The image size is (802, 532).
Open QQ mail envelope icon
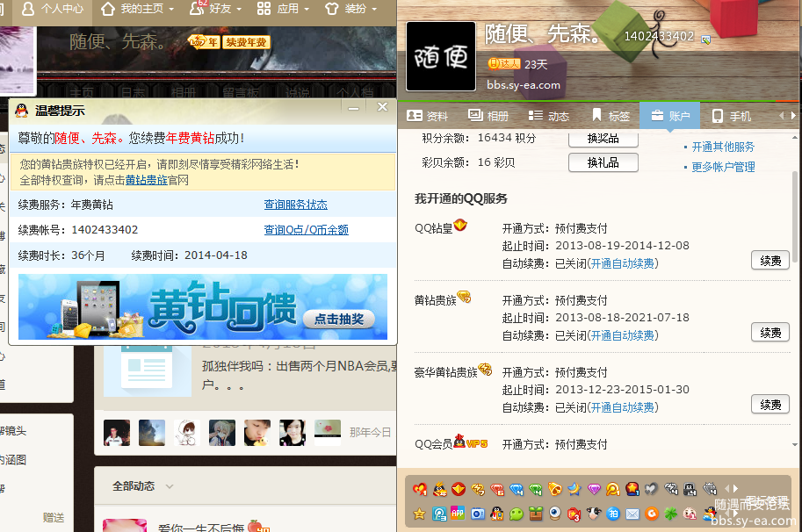coord(632,514)
